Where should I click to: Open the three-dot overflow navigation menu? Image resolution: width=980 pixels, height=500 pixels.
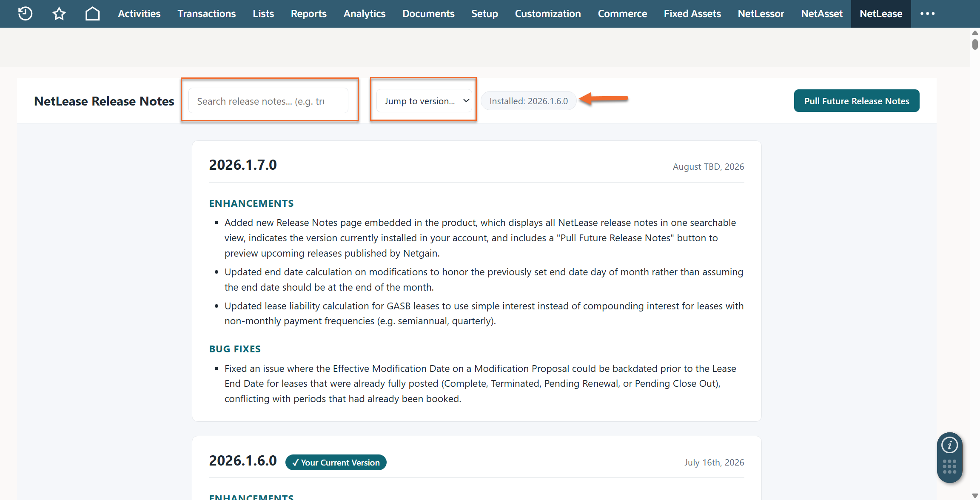coord(927,14)
